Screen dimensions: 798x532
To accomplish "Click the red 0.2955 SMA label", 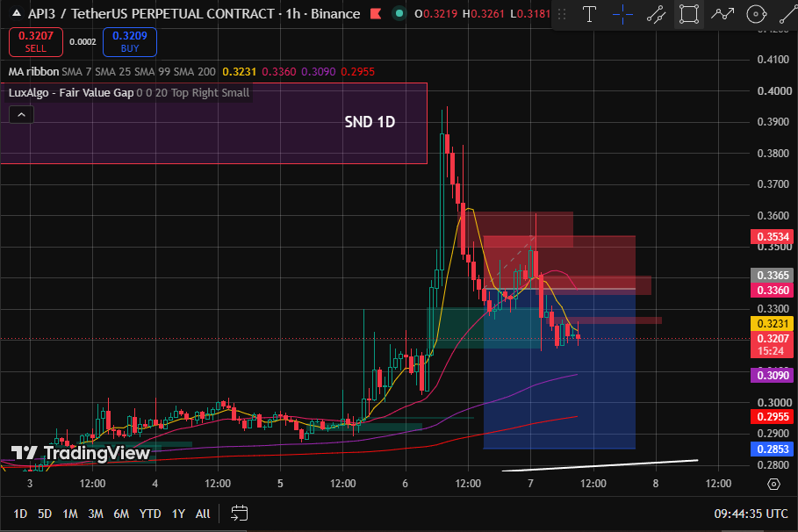I will [x=773, y=417].
